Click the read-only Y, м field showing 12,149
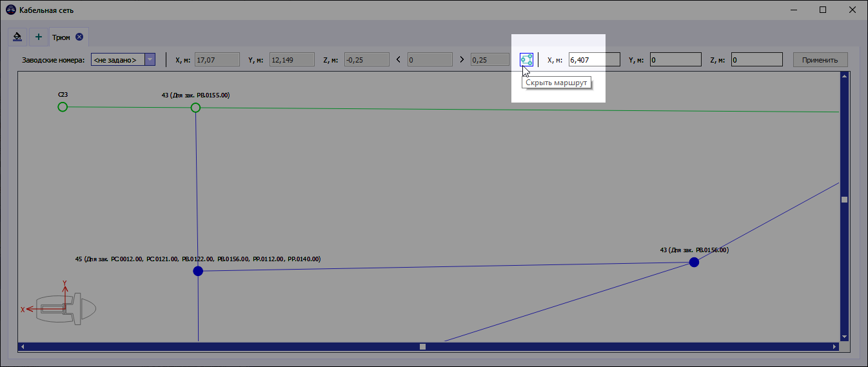The height and width of the screenshot is (367, 868). coord(292,59)
